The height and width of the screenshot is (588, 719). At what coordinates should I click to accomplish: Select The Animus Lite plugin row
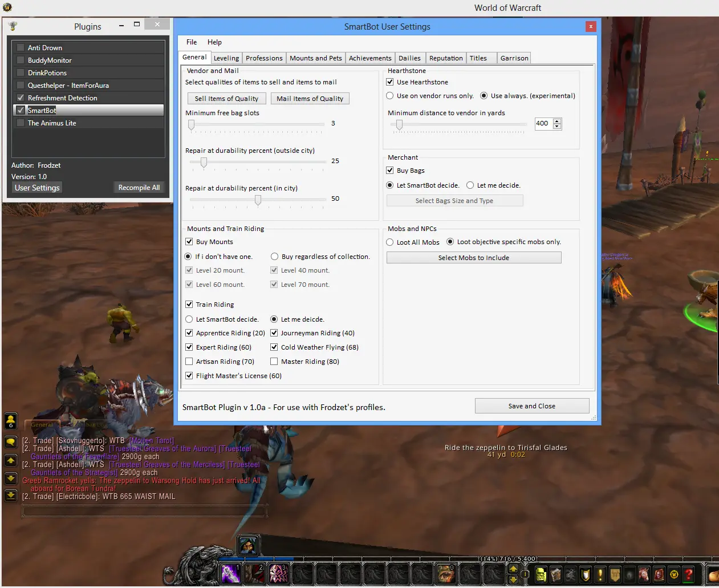88,123
